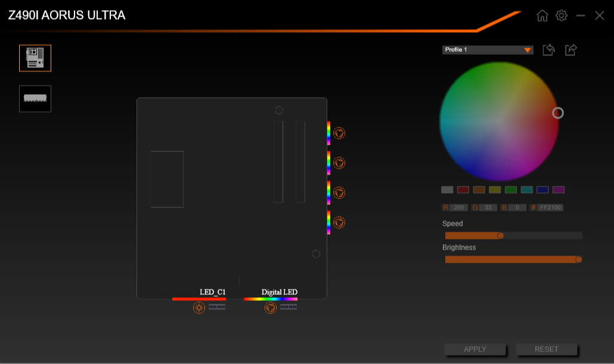Open the LED_C1 header lighting icon

pos(199,307)
